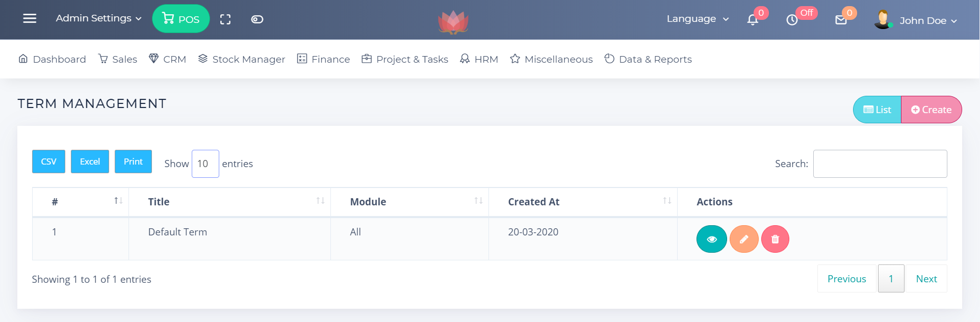The width and height of the screenshot is (980, 322).
Task: Open the Stock Manager menu
Action: point(242,59)
